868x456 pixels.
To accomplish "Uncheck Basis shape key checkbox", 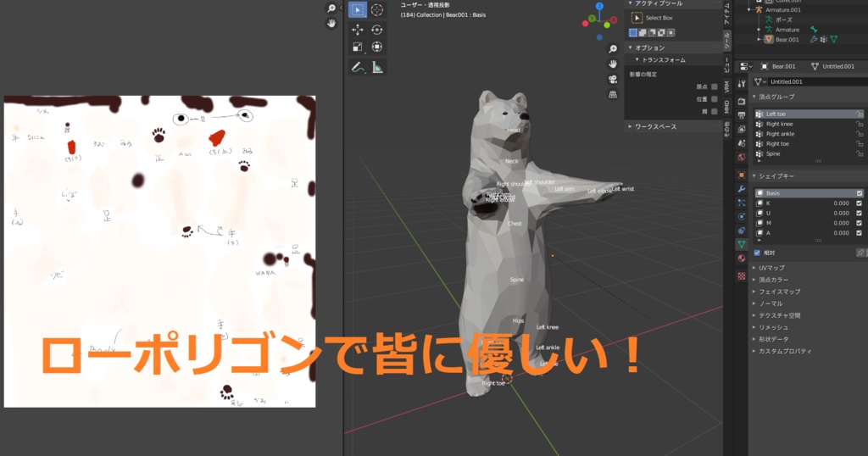I will coord(860,193).
